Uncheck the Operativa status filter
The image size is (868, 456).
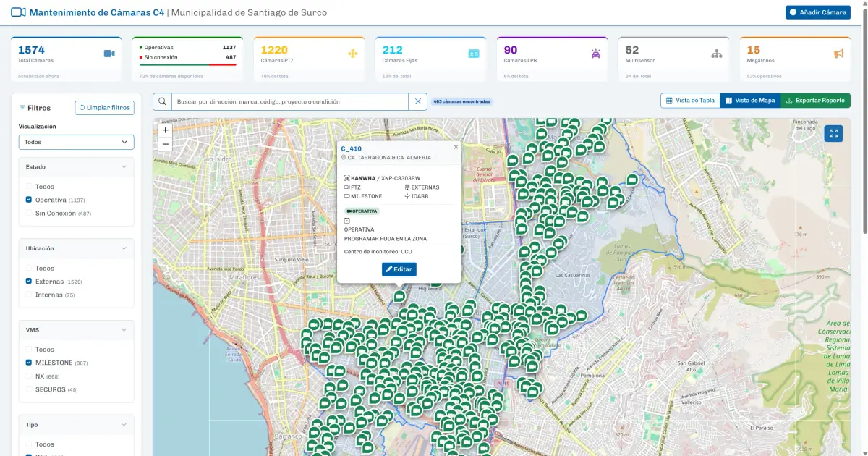(29, 200)
